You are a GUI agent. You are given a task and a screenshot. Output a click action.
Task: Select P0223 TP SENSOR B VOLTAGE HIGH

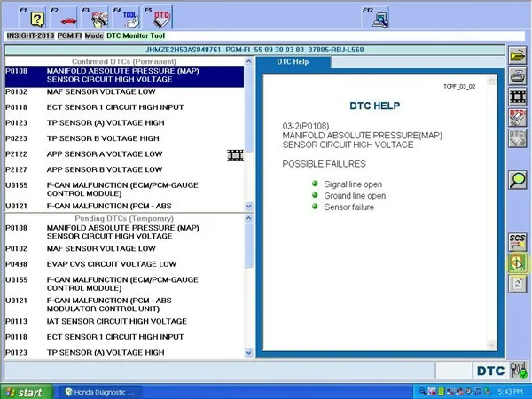124,139
